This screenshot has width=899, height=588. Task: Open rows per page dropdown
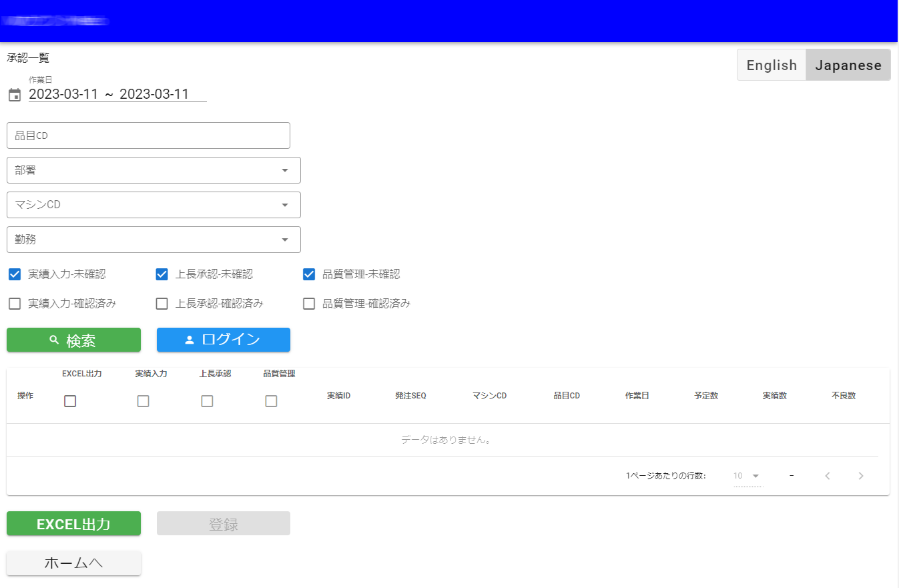tap(747, 476)
